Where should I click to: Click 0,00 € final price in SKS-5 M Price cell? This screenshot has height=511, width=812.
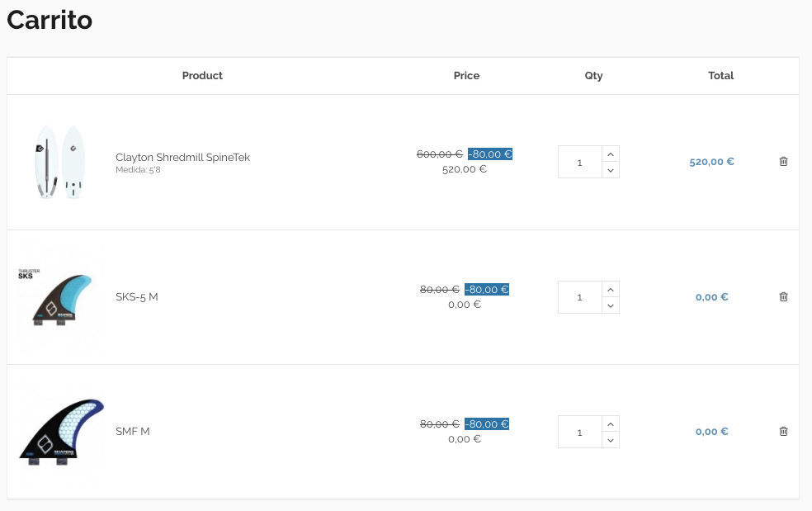[x=465, y=305]
